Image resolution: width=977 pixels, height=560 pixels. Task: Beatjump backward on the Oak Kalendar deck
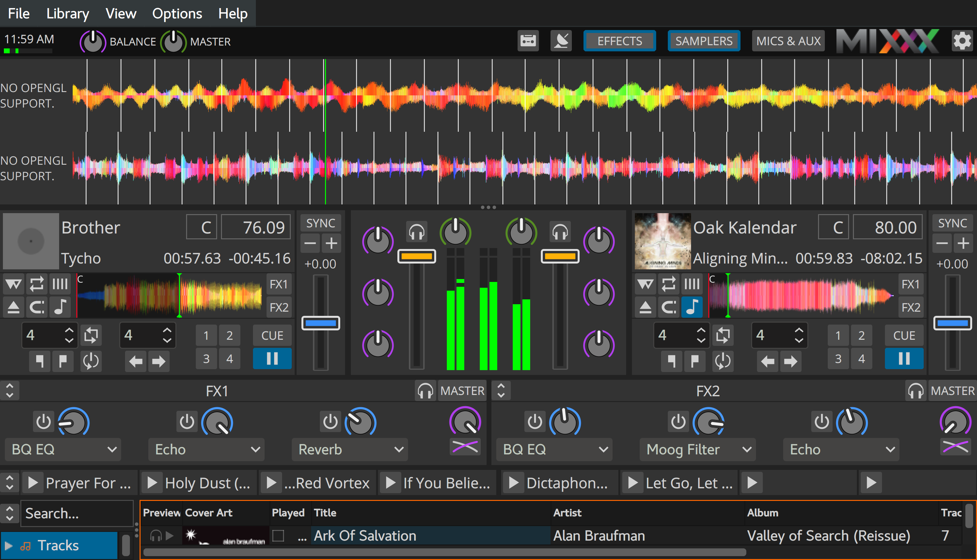point(767,361)
